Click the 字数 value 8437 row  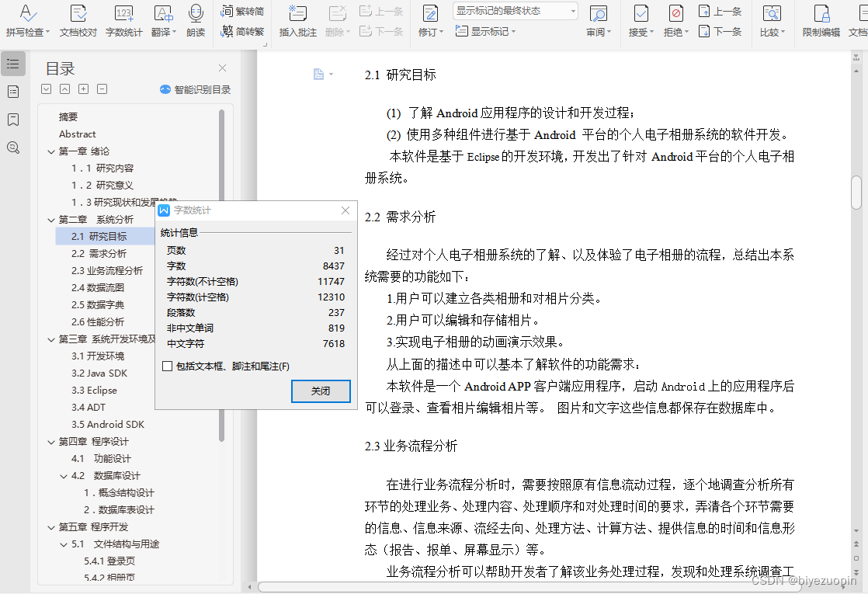255,266
